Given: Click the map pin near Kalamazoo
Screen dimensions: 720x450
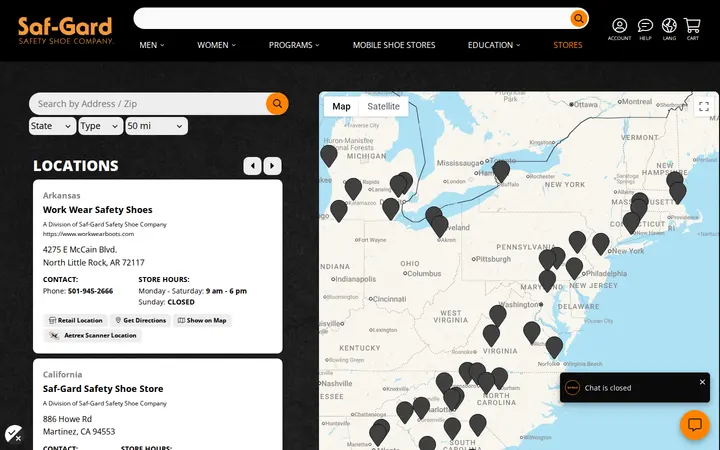Looking at the screenshot, I should 353,188.
